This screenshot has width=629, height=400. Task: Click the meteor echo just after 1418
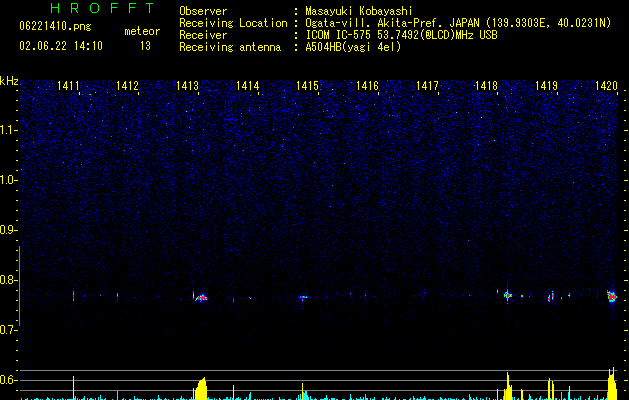[x=508, y=295]
